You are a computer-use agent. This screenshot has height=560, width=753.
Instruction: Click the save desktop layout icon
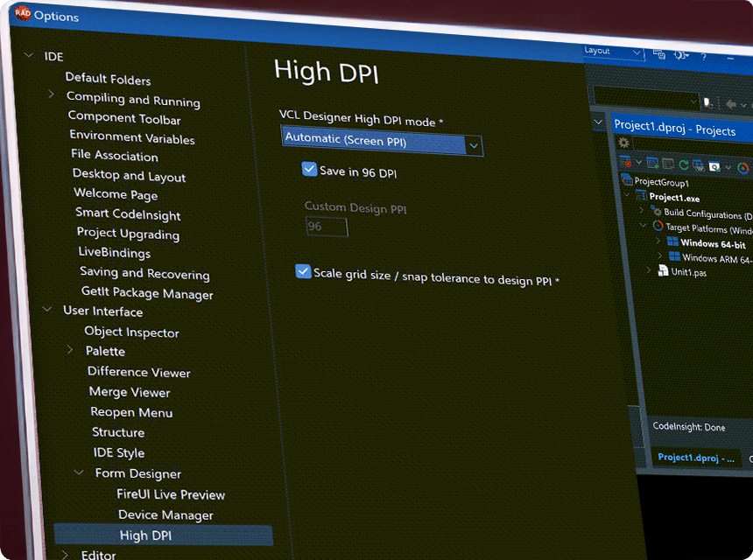(658, 54)
